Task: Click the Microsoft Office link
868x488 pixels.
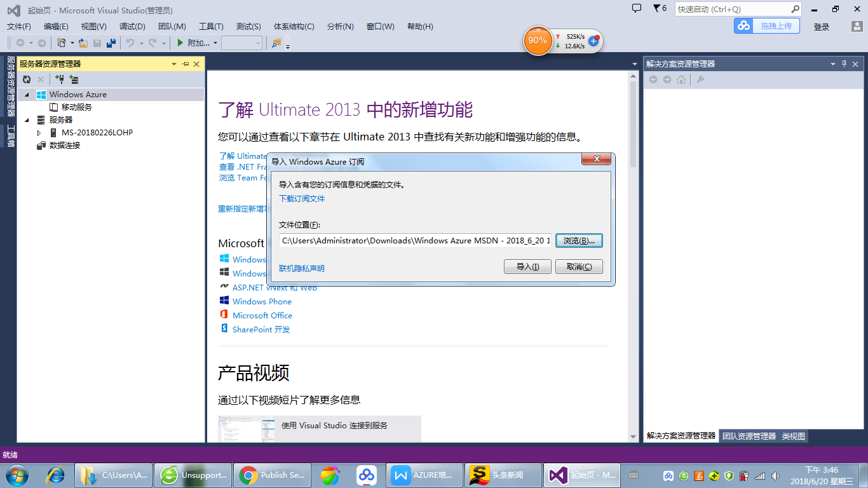Action: (x=262, y=316)
